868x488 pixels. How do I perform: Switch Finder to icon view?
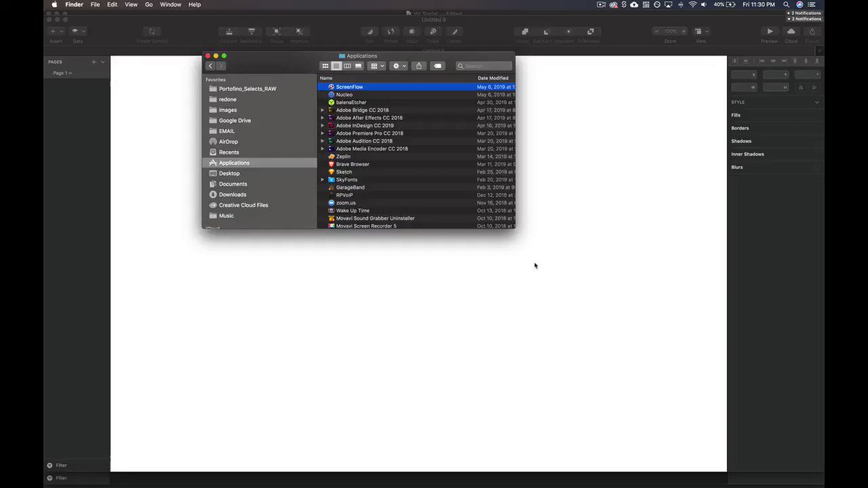(x=325, y=66)
